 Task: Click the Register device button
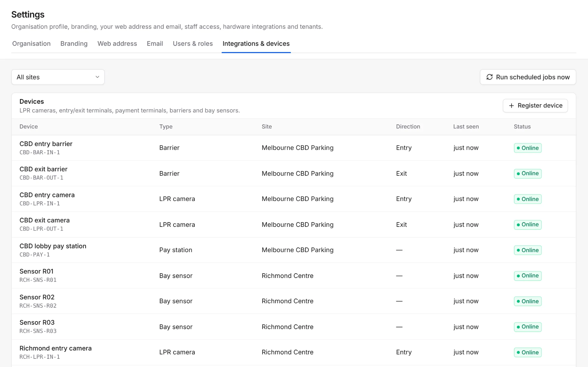tap(535, 105)
